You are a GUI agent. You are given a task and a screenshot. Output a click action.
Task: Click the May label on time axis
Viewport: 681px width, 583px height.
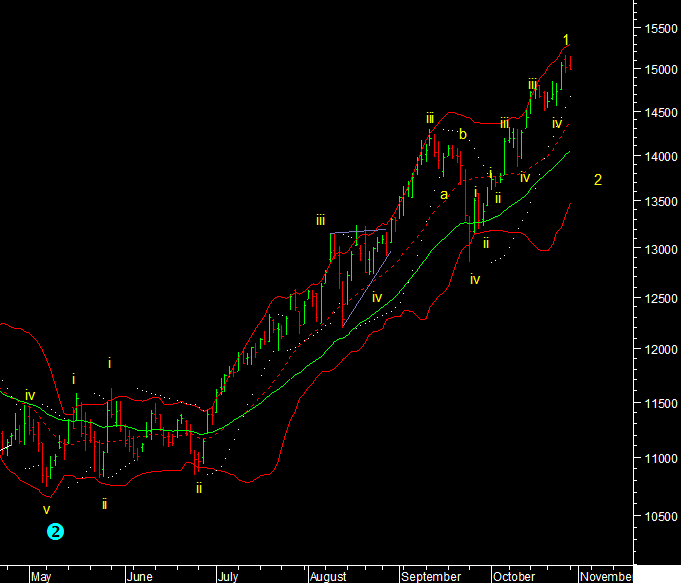(41, 577)
